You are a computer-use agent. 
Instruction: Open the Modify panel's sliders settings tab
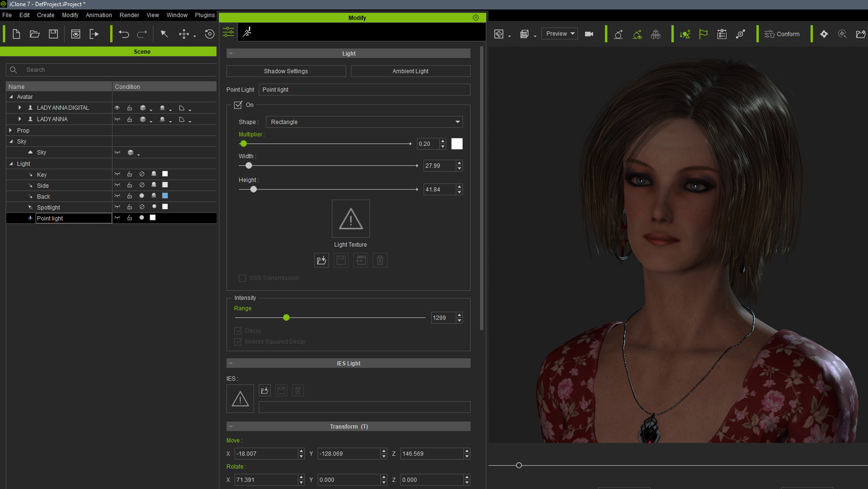click(x=228, y=32)
